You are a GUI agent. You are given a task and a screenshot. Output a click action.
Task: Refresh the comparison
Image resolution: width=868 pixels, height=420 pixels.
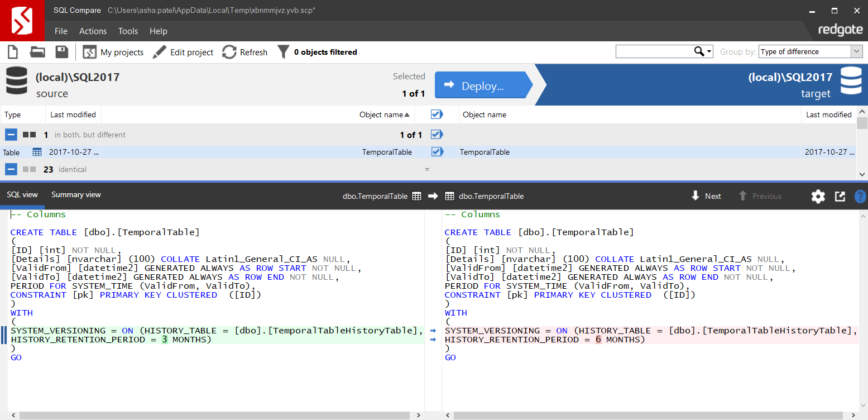pyautogui.click(x=245, y=52)
